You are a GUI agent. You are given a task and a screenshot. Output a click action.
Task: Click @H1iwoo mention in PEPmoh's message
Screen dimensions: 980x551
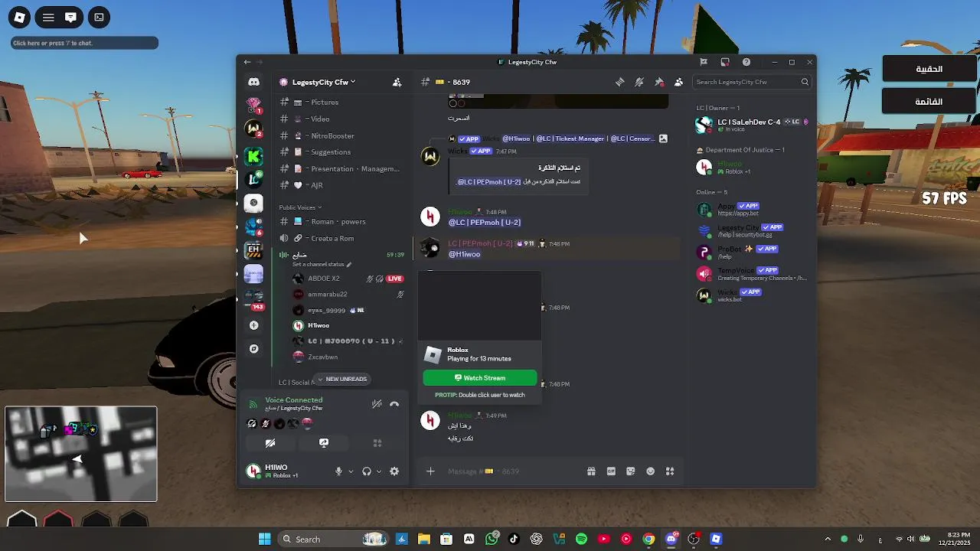click(465, 254)
